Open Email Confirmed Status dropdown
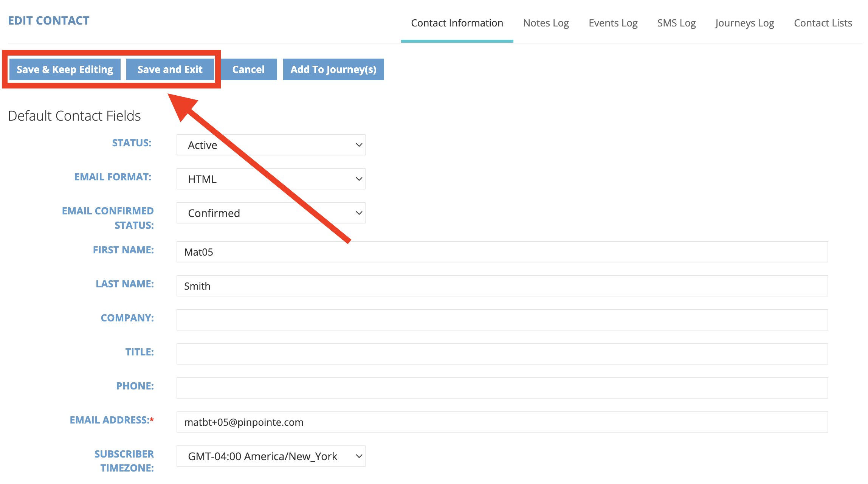Screen dimensions: 868x484 point(271,213)
